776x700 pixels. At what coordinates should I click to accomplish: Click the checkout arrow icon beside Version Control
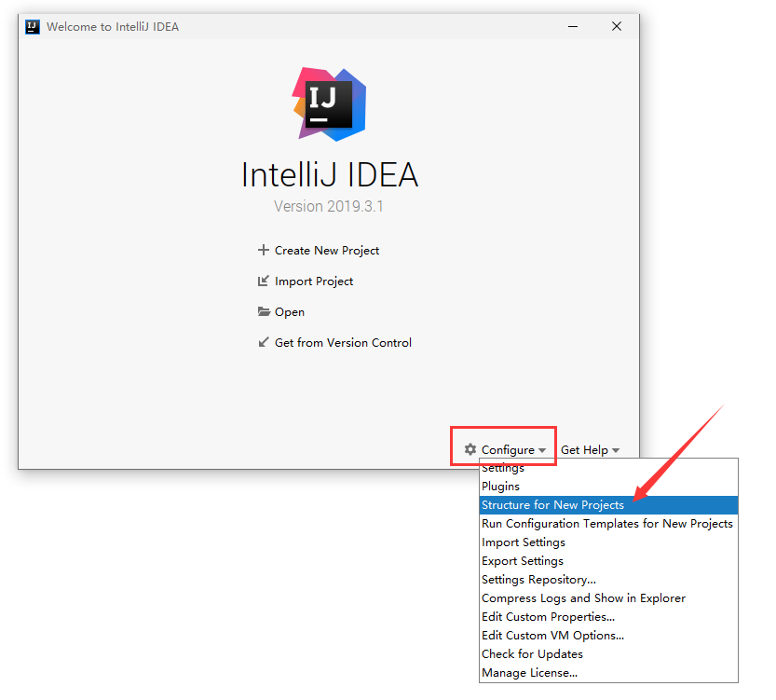(264, 342)
